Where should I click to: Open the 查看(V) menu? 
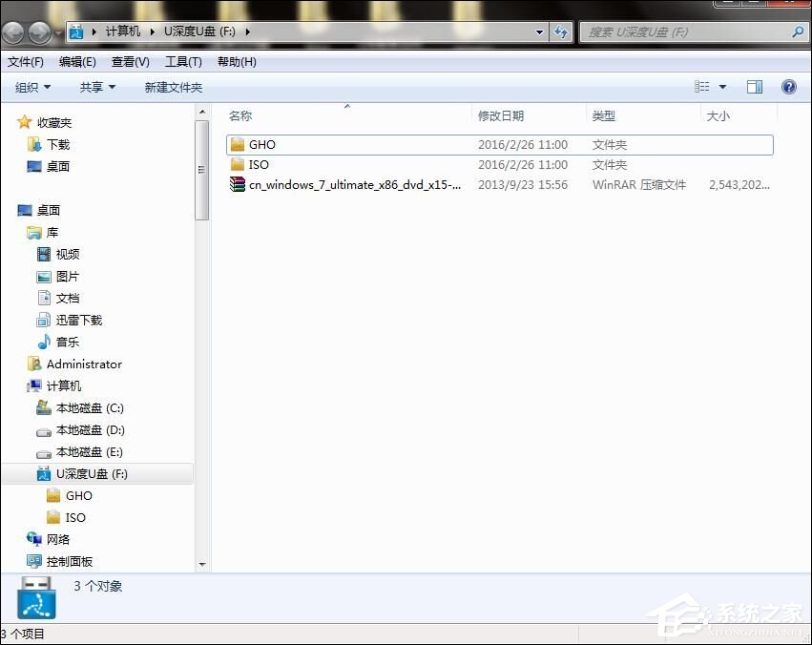pyautogui.click(x=130, y=61)
